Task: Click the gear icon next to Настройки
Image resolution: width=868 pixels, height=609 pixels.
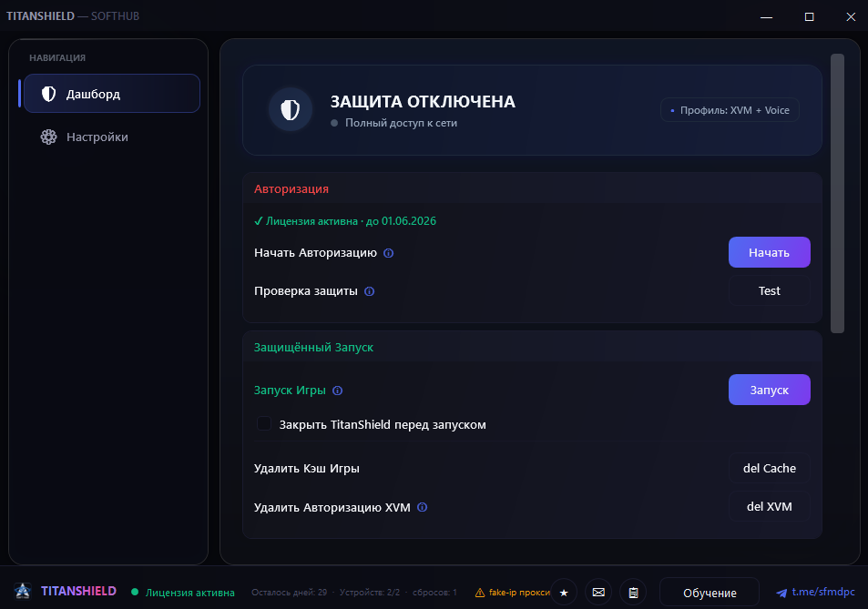Action: 48,137
